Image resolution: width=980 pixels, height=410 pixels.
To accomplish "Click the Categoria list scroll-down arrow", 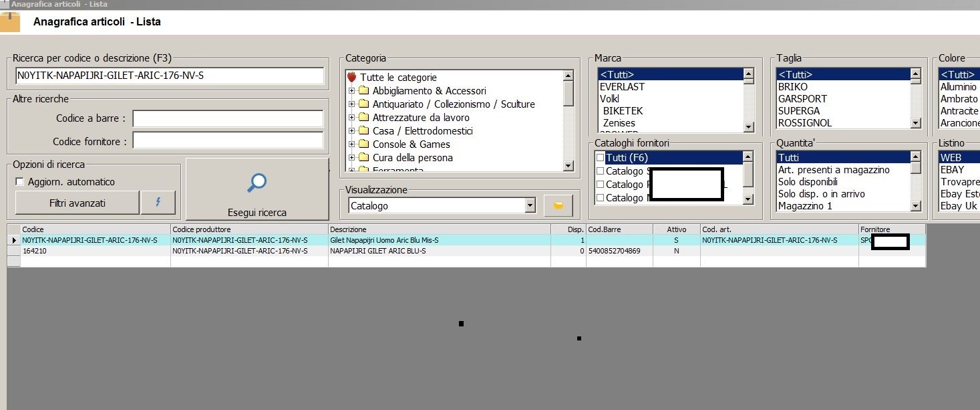I will pyautogui.click(x=568, y=166).
